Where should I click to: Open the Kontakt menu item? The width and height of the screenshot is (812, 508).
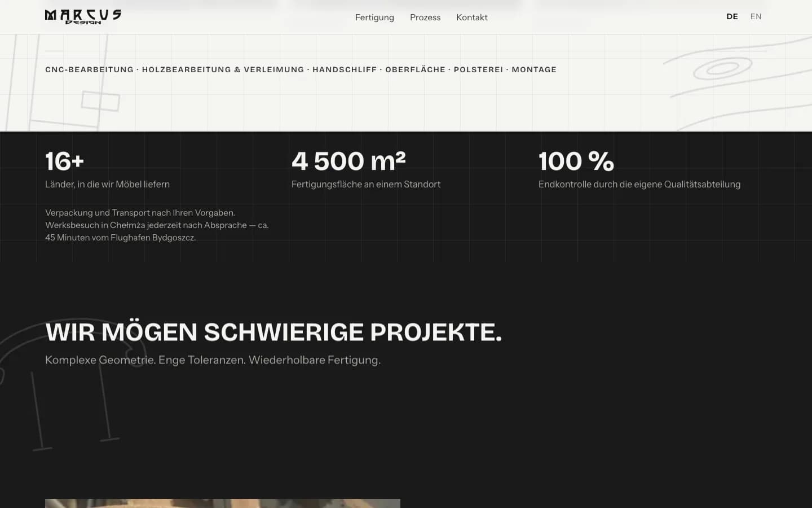point(472,17)
